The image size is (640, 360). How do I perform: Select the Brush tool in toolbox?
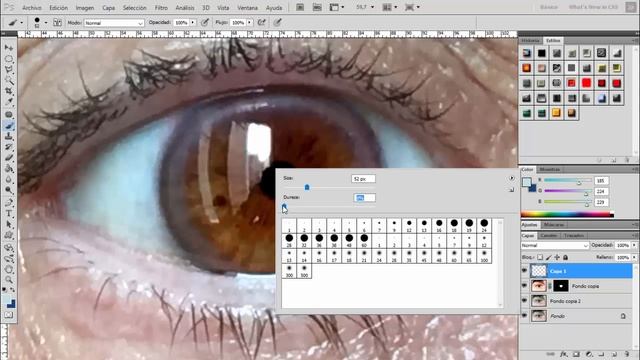pyautogui.click(x=9, y=126)
